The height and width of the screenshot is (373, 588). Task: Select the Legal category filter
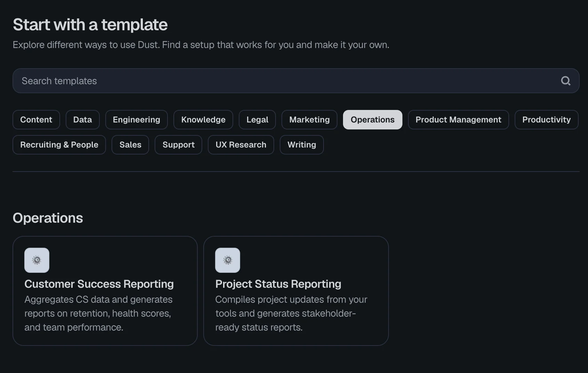pyautogui.click(x=257, y=119)
